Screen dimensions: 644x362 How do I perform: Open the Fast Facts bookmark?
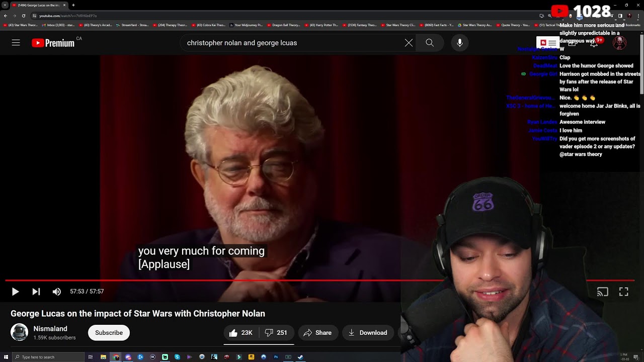435,25
